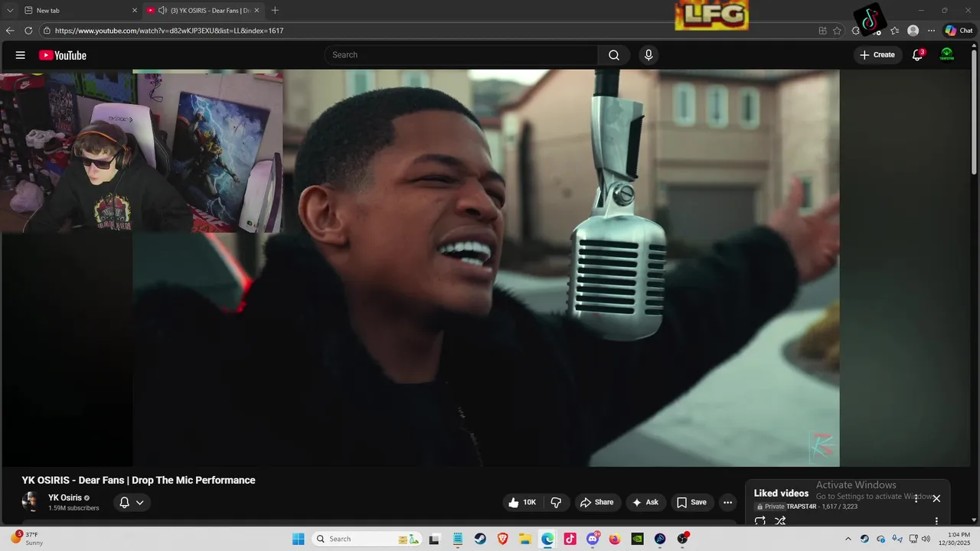Viewport: 980px width, 551px height.
Task: Open Edge settings and more menu
Action: [x=931, y=31]
